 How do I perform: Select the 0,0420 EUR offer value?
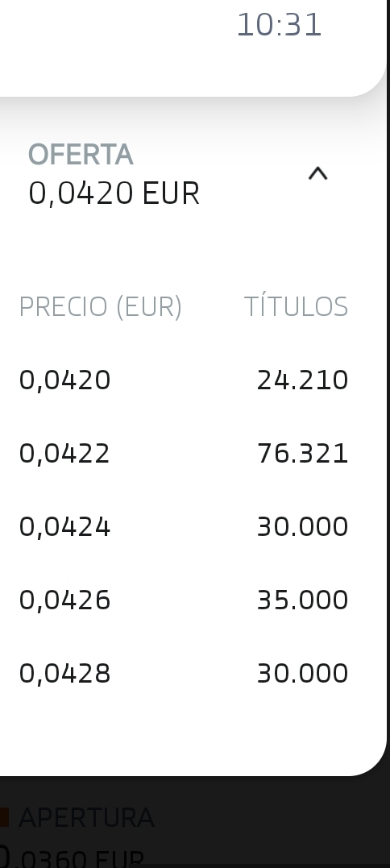point(114,193)
